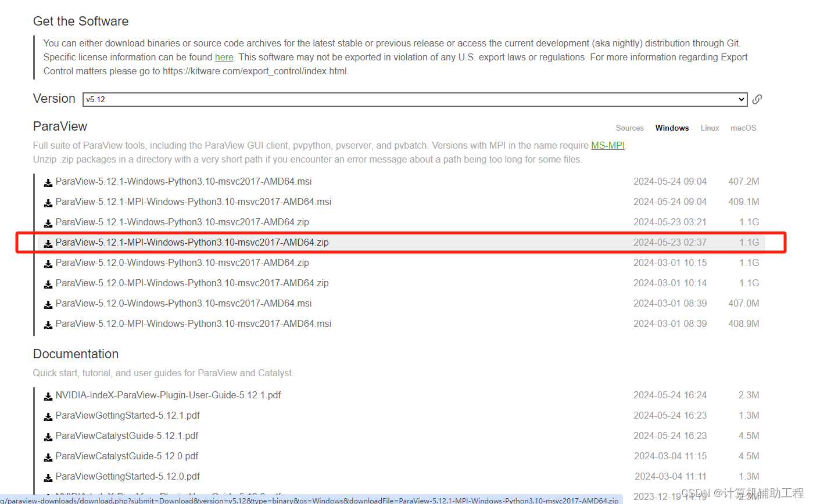Click the '407.0M' file size

coord(744,303)
